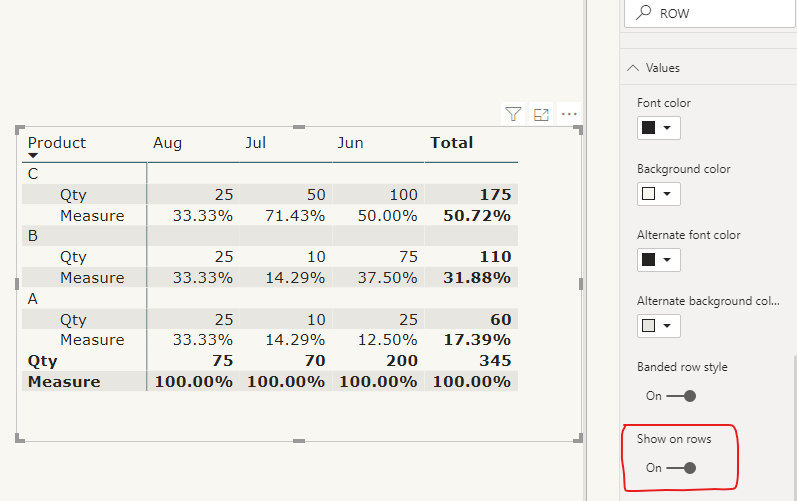Click the 50.72% total cell
Image resolution: width=797 pixels, height=501 pixels.
coord(477,216)
